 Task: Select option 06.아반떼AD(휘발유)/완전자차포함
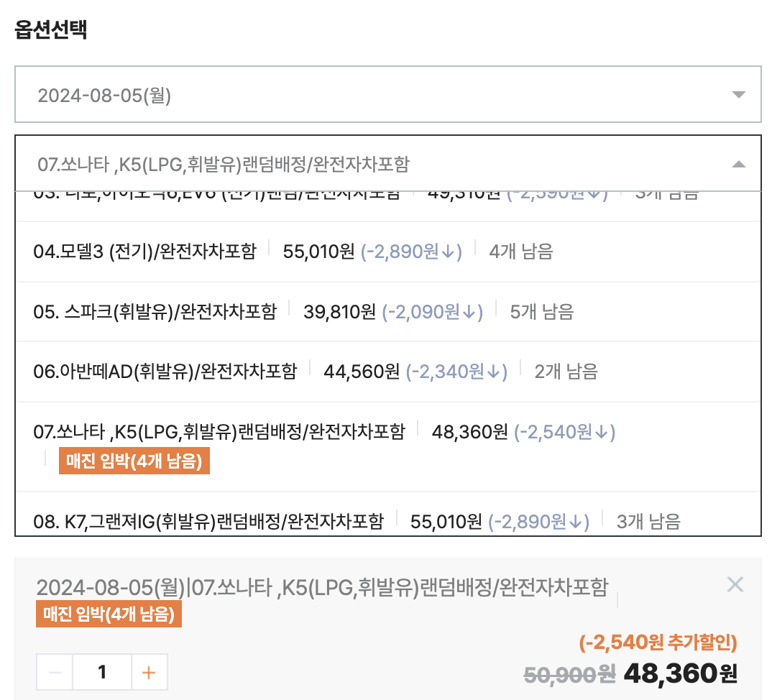387,372
